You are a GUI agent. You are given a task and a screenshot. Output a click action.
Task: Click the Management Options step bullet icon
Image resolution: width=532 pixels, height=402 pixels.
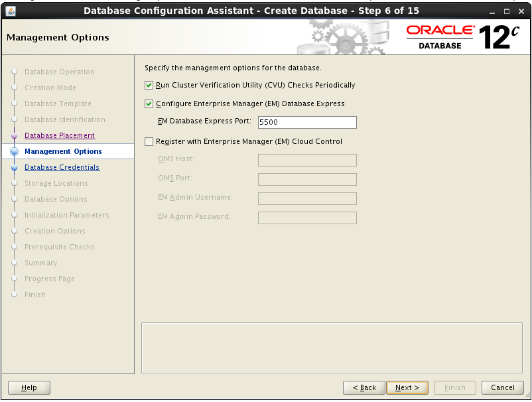click(x=14, y=151)
